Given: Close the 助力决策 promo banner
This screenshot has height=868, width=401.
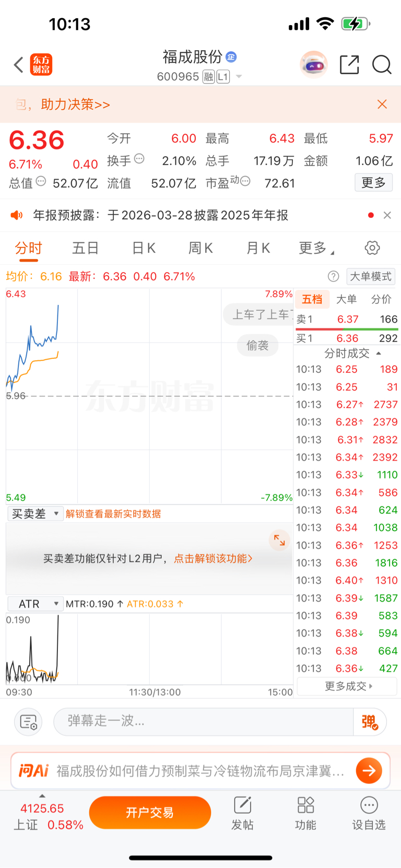Looking at the screenshot, I should [382, 104].
